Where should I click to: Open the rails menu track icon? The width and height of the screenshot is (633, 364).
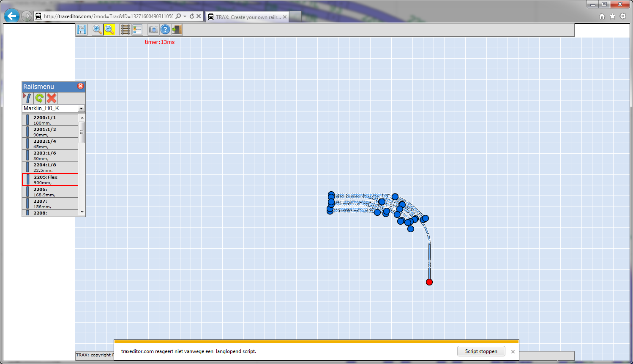[x=125, y=30]
